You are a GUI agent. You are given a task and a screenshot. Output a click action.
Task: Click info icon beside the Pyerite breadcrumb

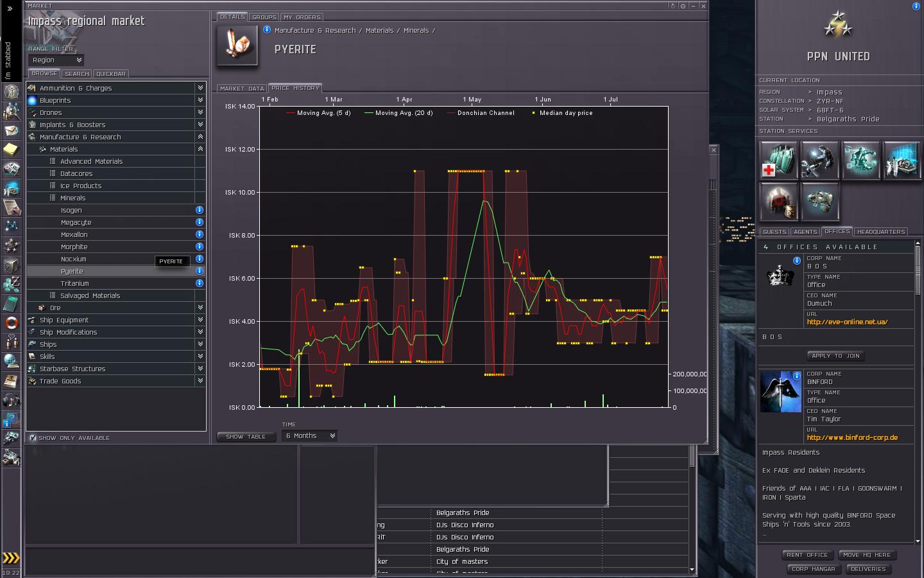[266, 30]
